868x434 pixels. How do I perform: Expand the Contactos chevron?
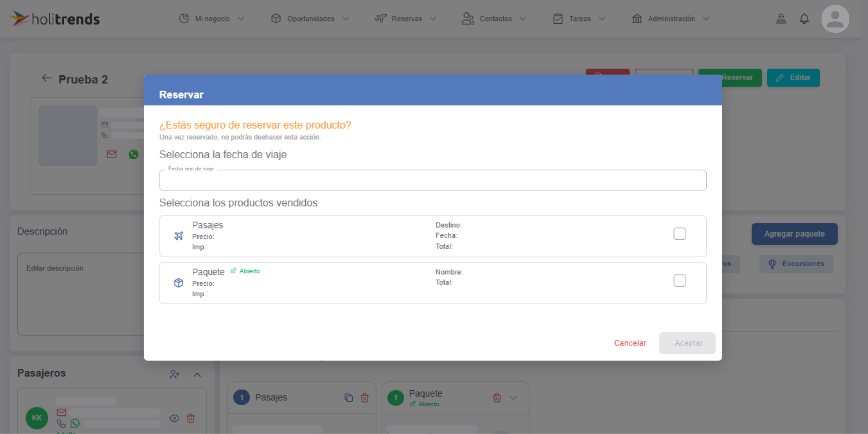[523, 19]
